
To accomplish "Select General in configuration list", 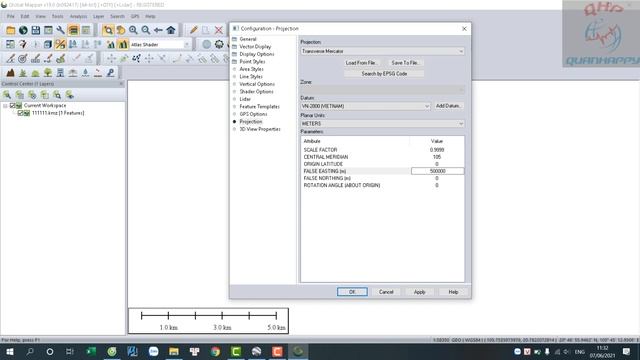I will point(248,39).
